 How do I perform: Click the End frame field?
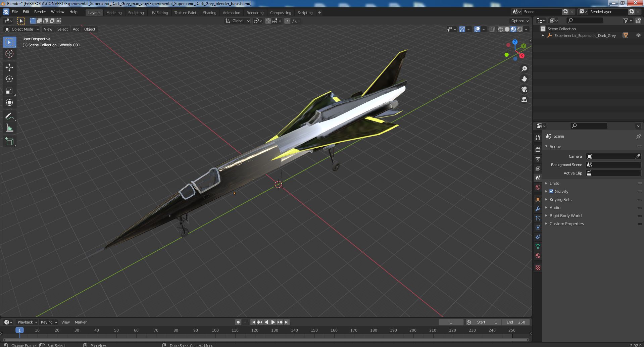(516, 322)
